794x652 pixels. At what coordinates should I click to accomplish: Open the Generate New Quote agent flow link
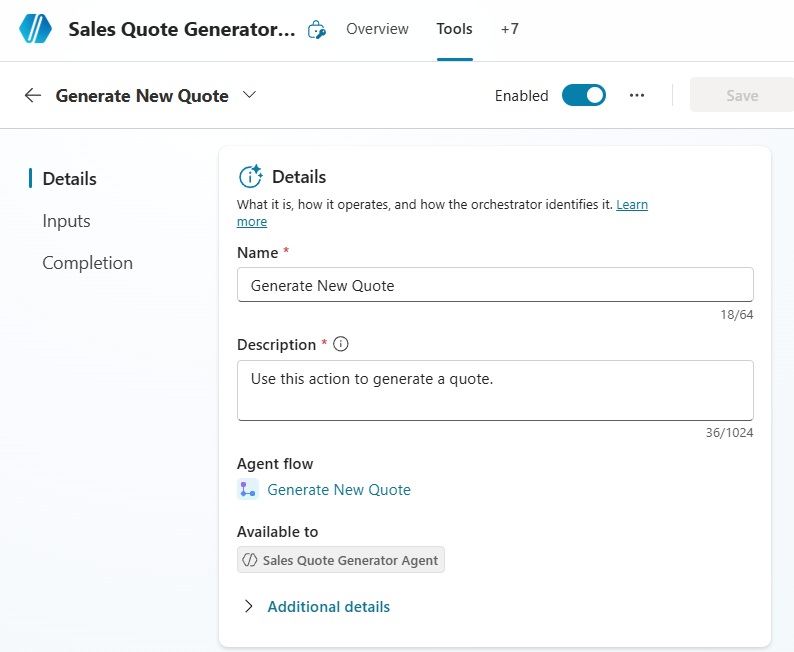click(x=339, y=490)
